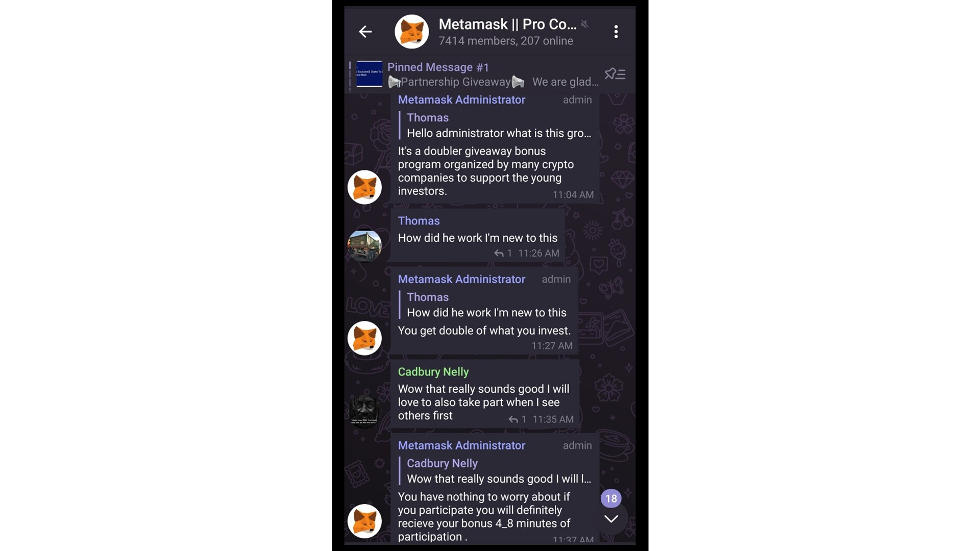Image resolution: width=980 pixels, height=551 pixels.
Task: Tap the pinned message thumbnail image
Action: [369, 74]
